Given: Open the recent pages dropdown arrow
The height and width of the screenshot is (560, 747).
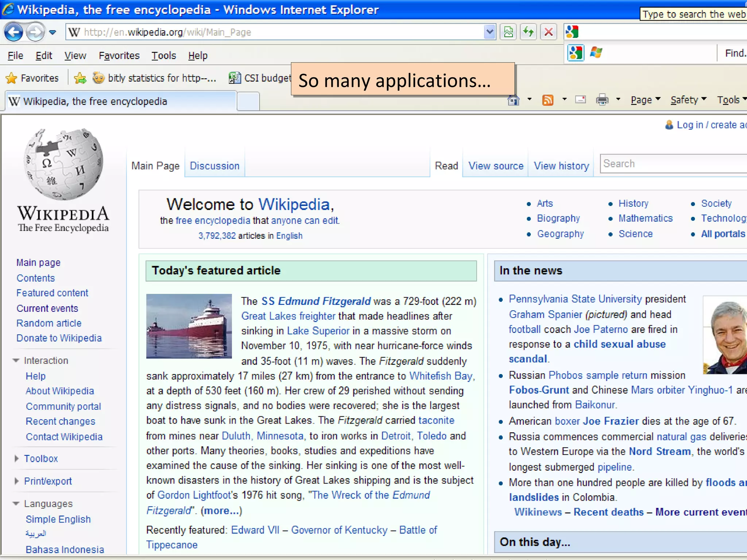Looking at the screenshot, I should [53, 32].
